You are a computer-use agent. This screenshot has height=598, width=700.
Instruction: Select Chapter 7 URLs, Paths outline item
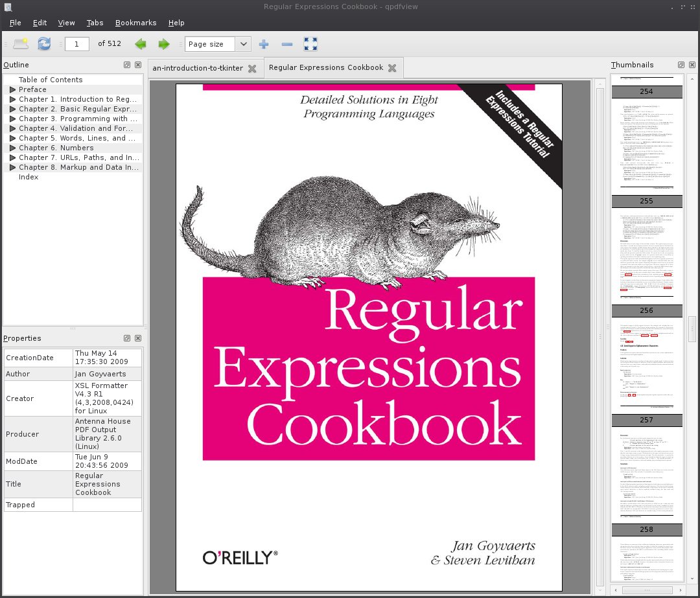coord(79,157)
